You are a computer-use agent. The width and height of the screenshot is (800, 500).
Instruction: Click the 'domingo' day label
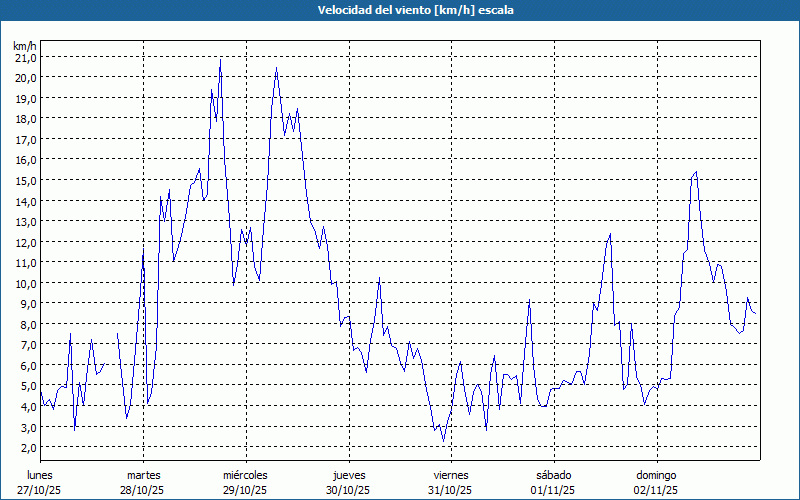pyautogui.click(x=656, y=476)
